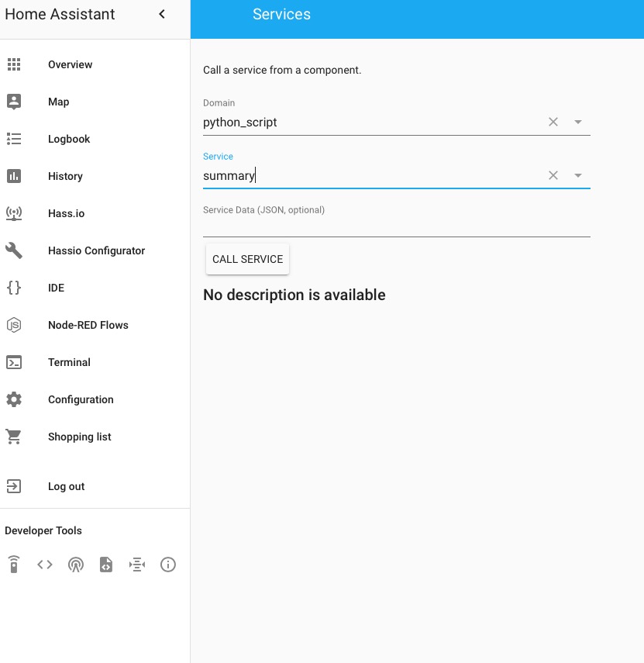Clear the Service field with X
Viewport: 644px width, 663px height.
(x=553, y=175)
